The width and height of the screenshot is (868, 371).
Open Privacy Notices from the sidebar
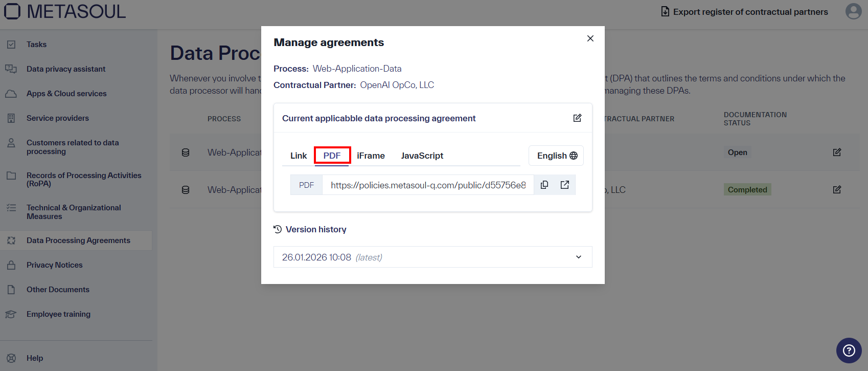(55, 265)
